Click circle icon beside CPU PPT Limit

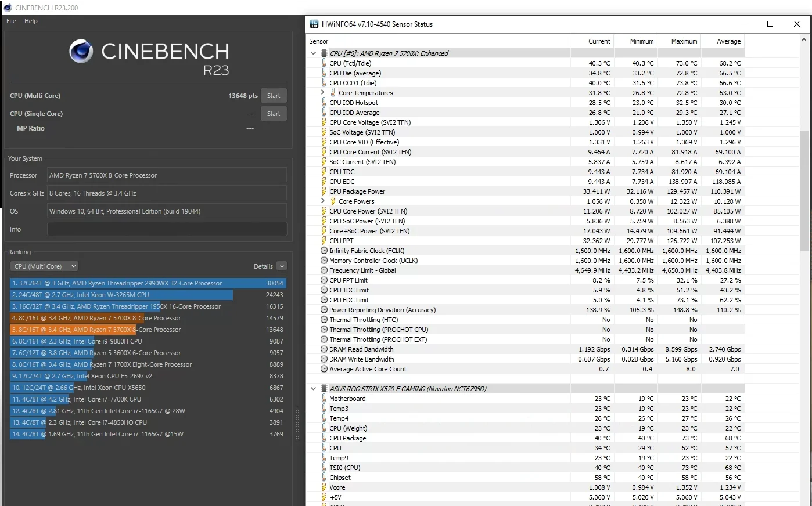coord(324,280)
